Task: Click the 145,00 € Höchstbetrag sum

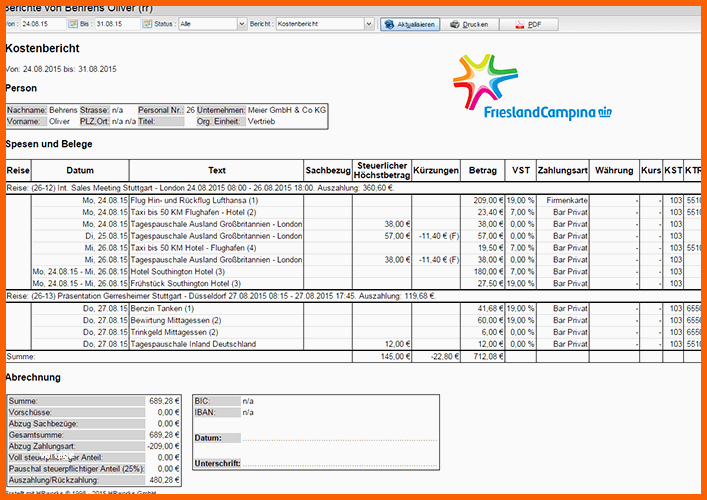Action: pyautogui.click(x=382, y=357)
